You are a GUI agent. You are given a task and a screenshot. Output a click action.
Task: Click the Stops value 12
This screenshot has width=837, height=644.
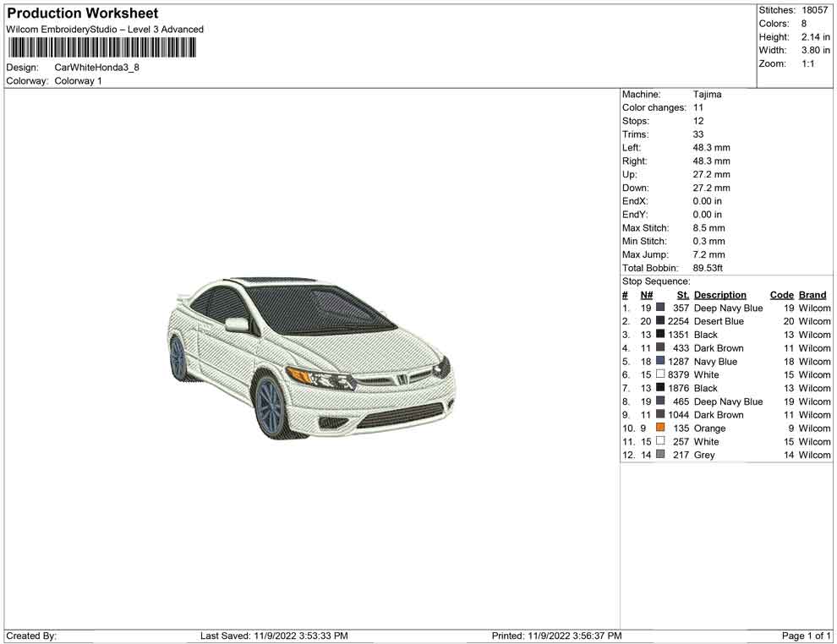pos(698,121)
